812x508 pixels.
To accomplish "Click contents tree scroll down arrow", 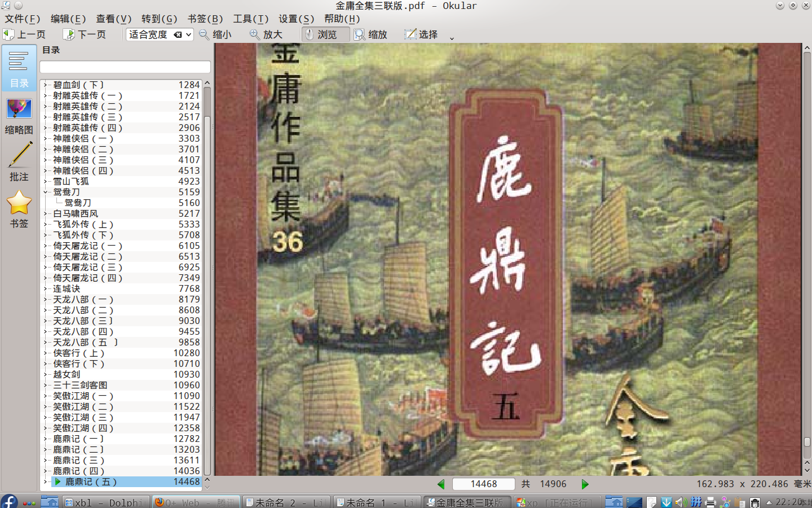I will coord(207,487).
